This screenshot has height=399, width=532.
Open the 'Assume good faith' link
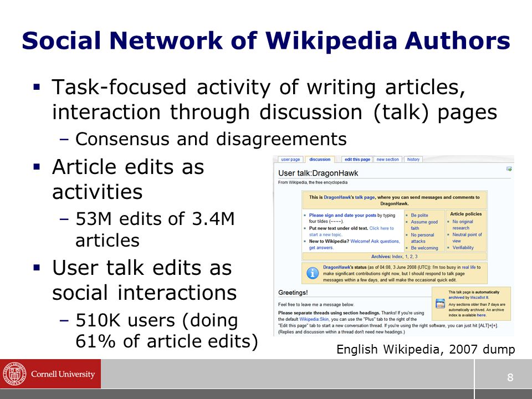click(x=424, y=225)
